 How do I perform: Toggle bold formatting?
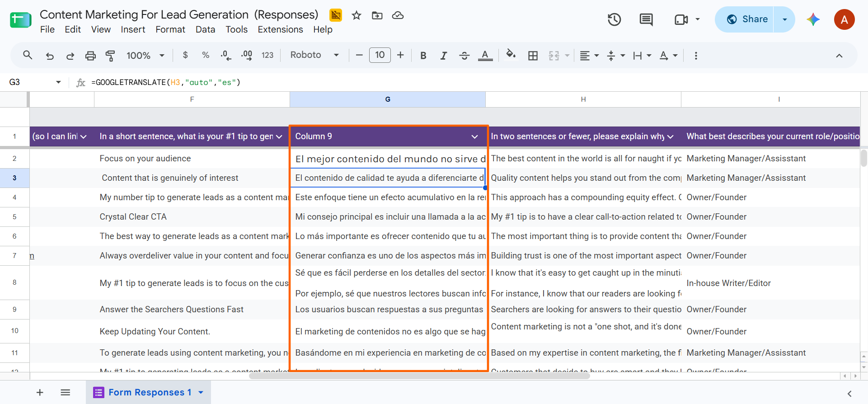coord(423,55)
